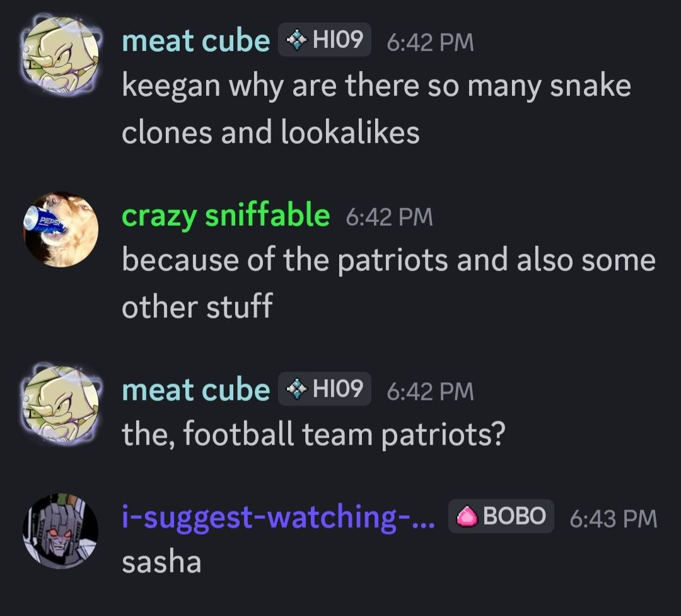Viewport: 681px width, 616px height.
Task: Click the HI09 text of the football message's tag
Action: click(337, 390)
